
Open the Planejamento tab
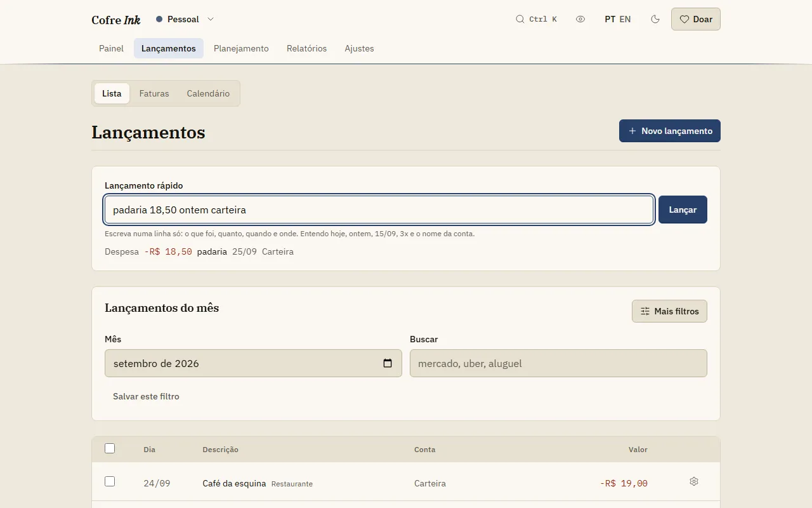click(x=241, y=48)
